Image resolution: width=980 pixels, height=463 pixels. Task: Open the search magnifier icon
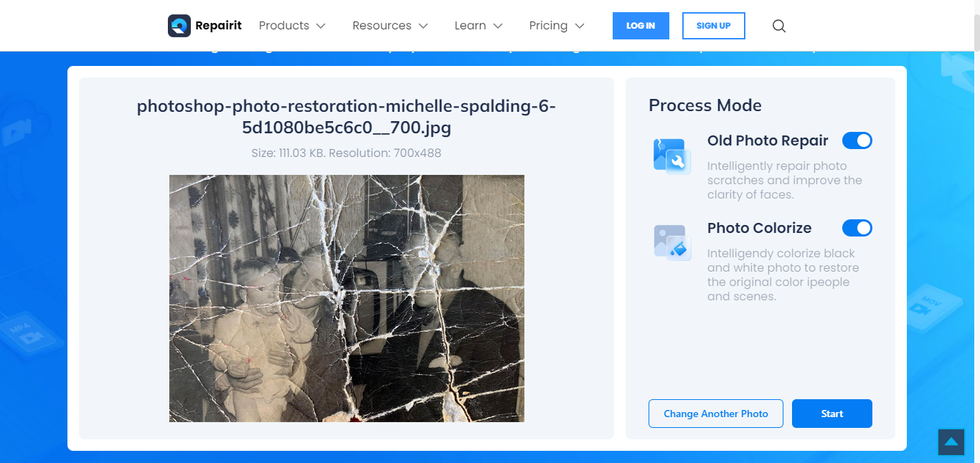(779, 26)
